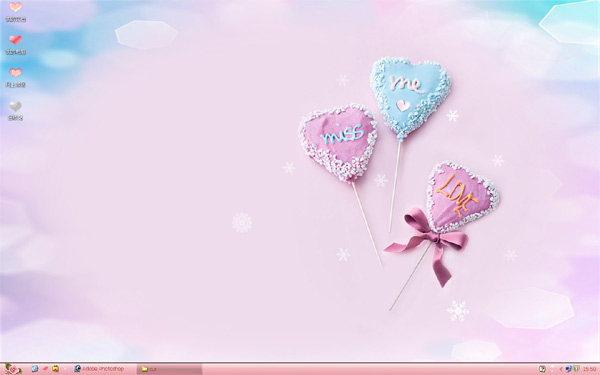Screen dimensions: 600x375
Task: Click the system clock showing 15:50
Action: pos(590,369)
